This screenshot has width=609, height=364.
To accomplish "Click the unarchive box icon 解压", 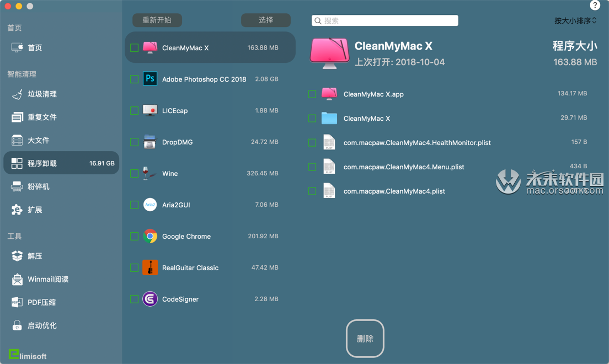I will pyautogui.click(x=17, y=256).
